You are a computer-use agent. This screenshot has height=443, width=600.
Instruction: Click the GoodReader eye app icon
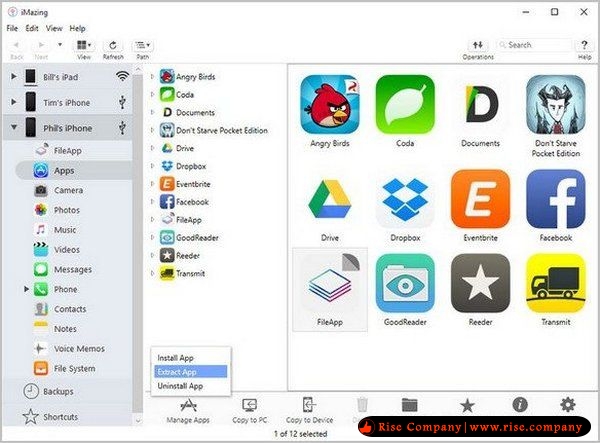click(405, 283)
